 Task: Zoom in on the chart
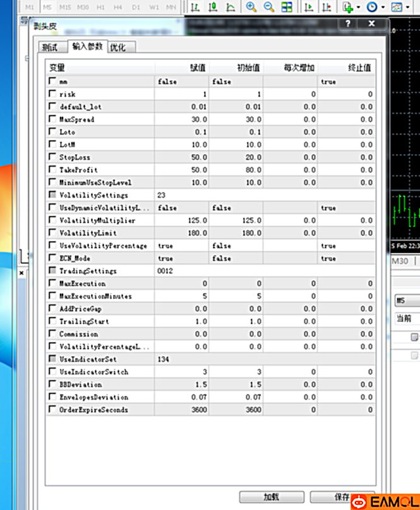pos(251,7)
